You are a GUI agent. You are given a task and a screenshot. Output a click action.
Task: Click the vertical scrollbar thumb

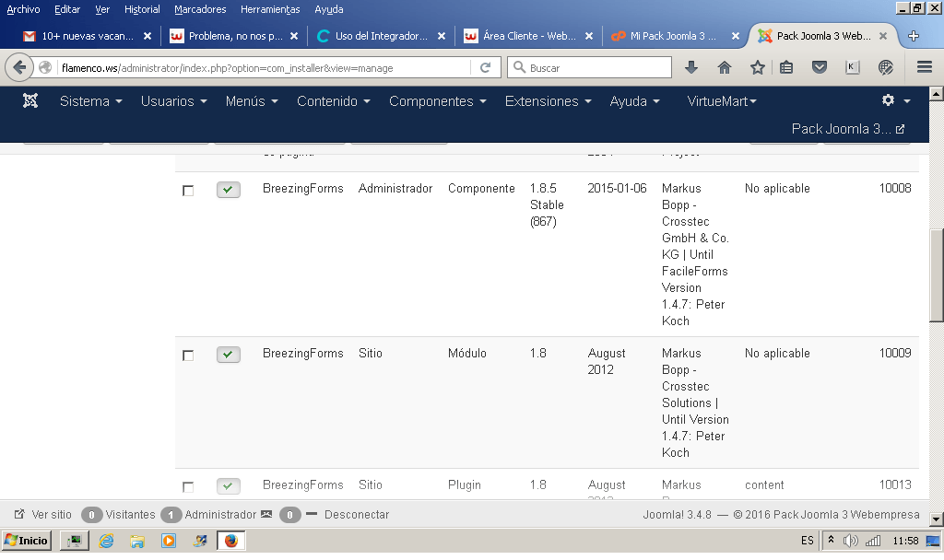pos(937,275)
